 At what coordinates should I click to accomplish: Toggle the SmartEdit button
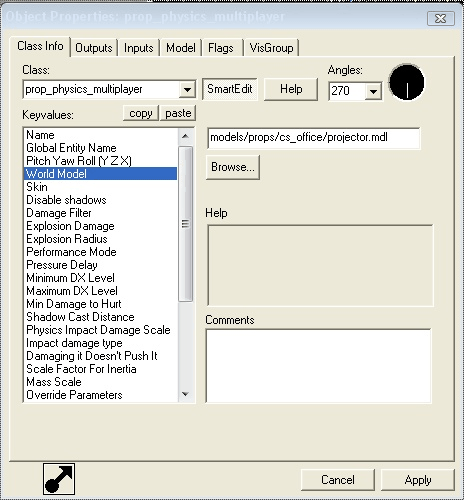click(x=230, y=89)
